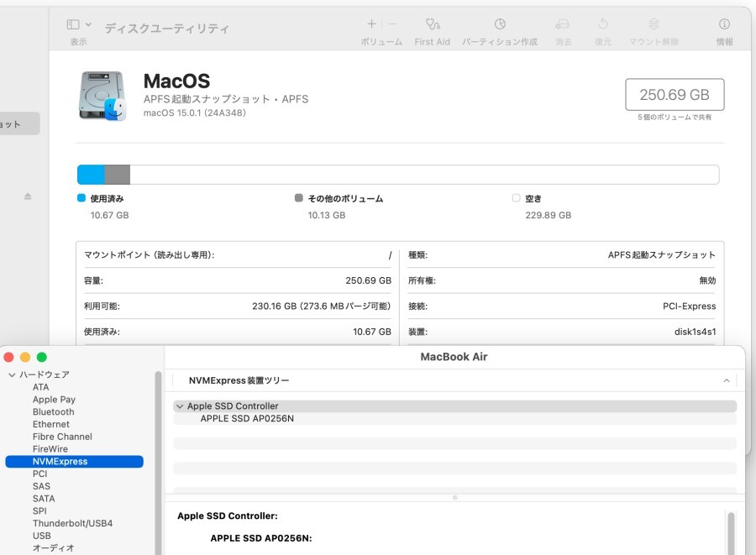Click the add volume plus icon
Screen dimensions: 756x555
coord(371,25)
